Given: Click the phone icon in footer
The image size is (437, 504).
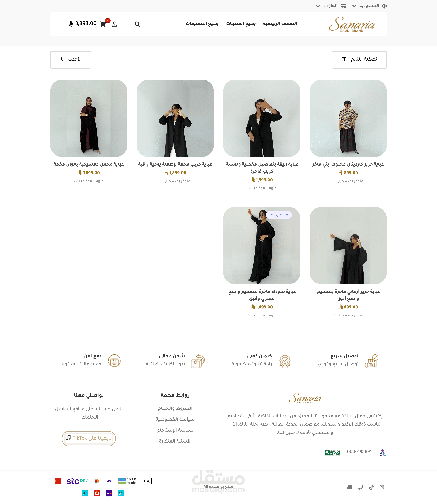Looking at the screenshot, I should (x=361, y=487).
